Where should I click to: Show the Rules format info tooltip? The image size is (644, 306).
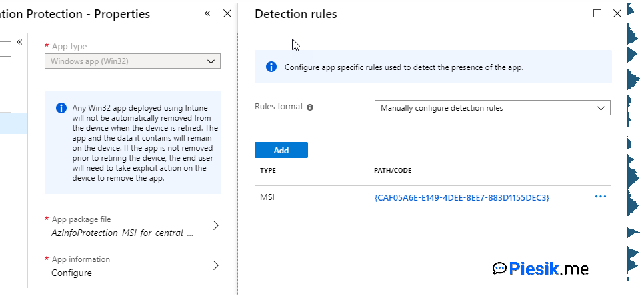[310, 107]
